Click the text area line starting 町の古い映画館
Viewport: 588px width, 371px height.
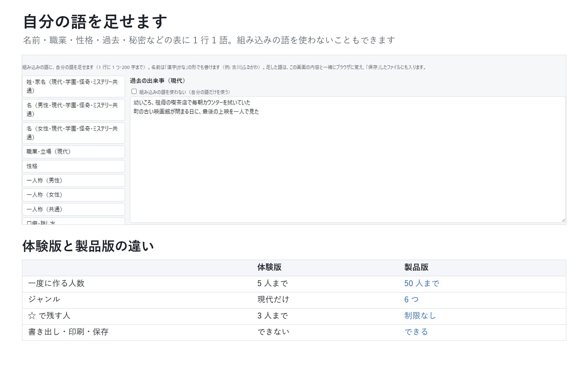click(196, 112)
